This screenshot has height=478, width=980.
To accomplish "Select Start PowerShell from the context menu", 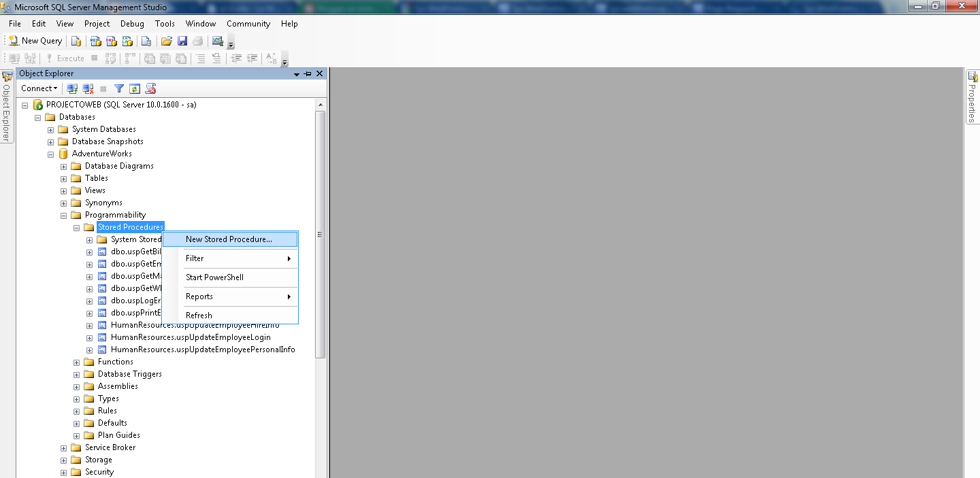I will click(230, 277).
